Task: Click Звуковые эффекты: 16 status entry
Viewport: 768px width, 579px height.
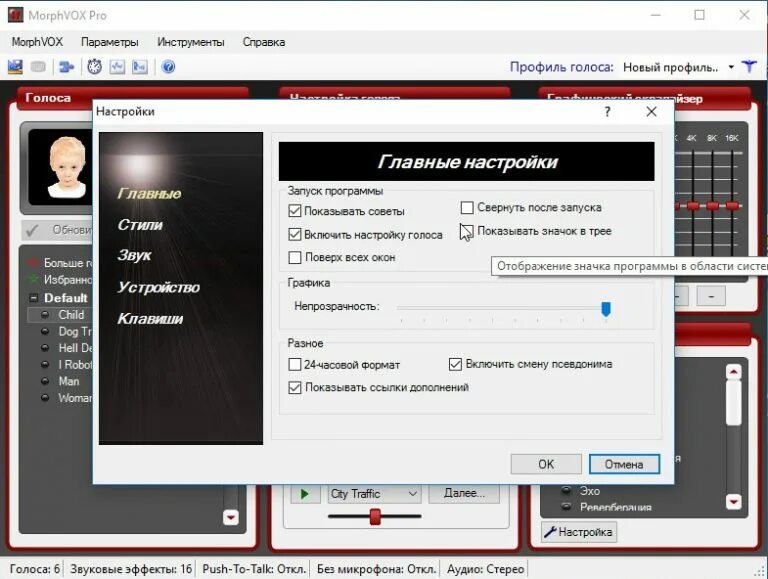Action: coord(131,569)
